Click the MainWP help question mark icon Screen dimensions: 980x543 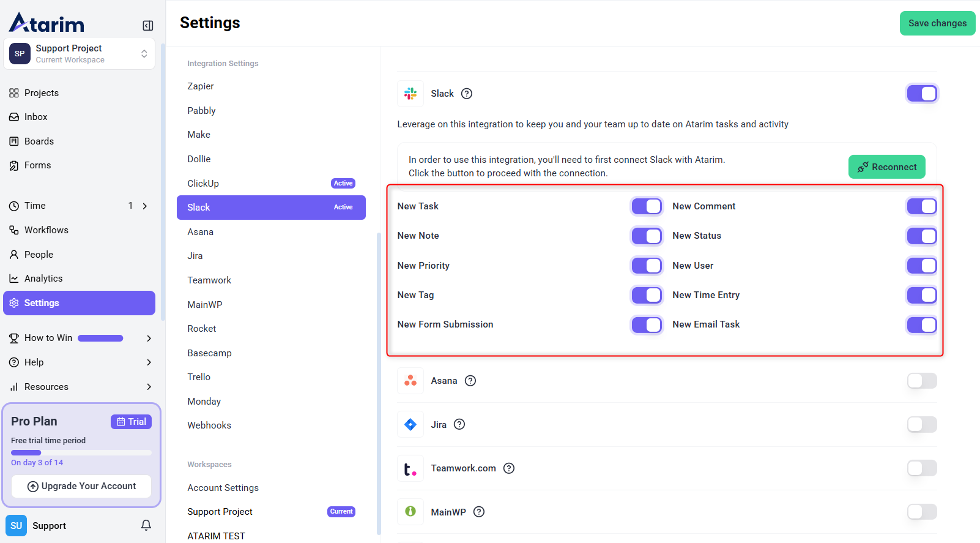pos(479,512)
